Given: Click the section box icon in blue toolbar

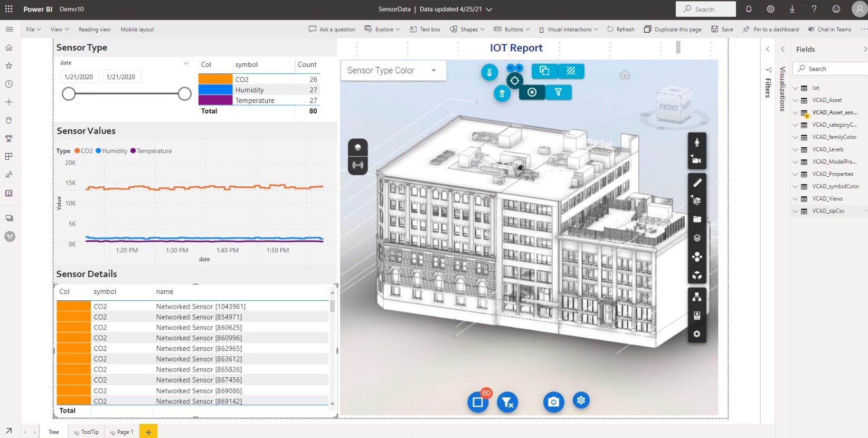Looking at the screenshot, I should click(544, 71).
